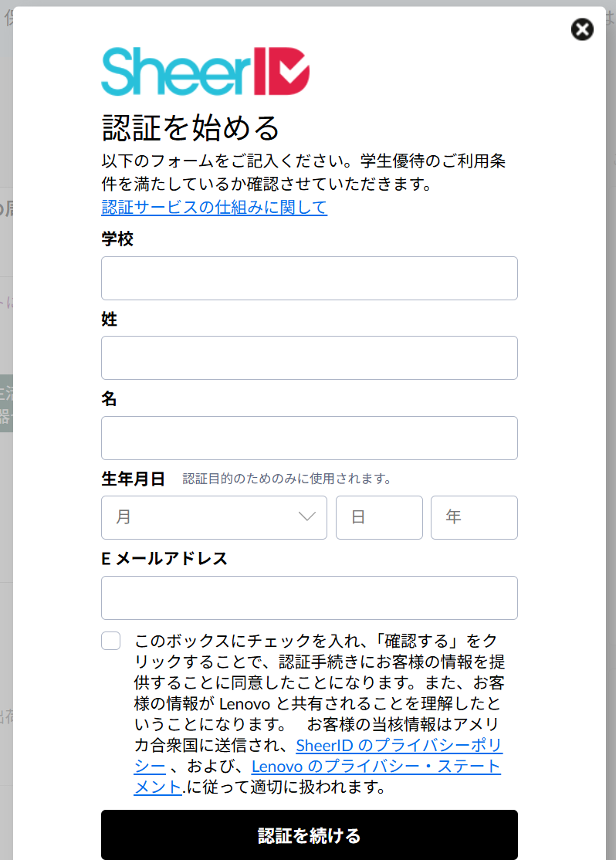The image size is (616, 860).
Task: Click the 学校 field label
Action: tap(117, 239)
